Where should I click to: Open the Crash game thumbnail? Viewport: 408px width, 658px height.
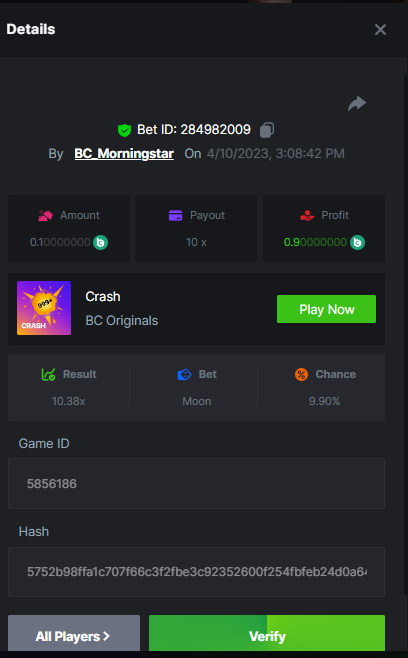click(44, 308)
